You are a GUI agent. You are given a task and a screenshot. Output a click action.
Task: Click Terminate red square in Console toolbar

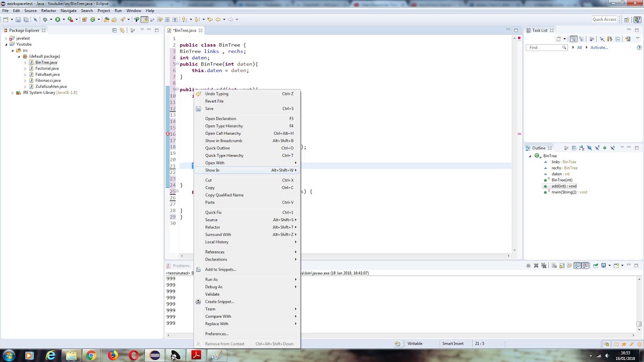tap(528, 265)
